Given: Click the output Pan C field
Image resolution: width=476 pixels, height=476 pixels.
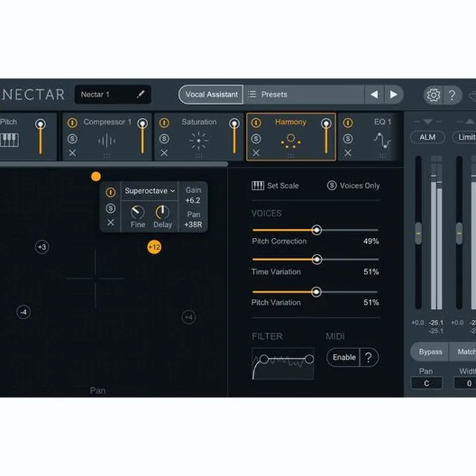Looking at the screenshot, I should (x=426, y=383).
